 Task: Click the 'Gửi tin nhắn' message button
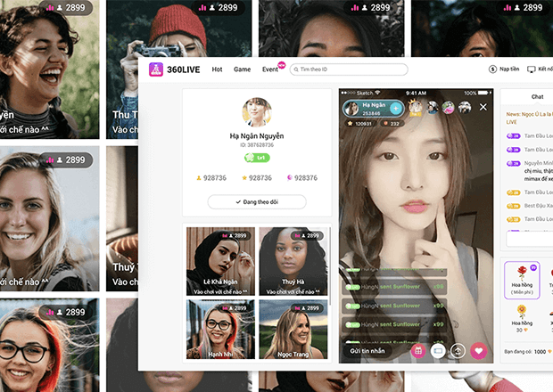(x=367, y=352)
